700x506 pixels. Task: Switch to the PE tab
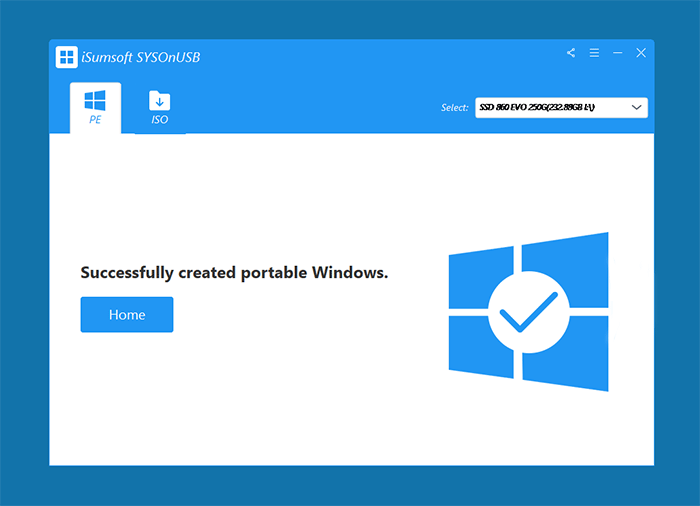(95, 108)
